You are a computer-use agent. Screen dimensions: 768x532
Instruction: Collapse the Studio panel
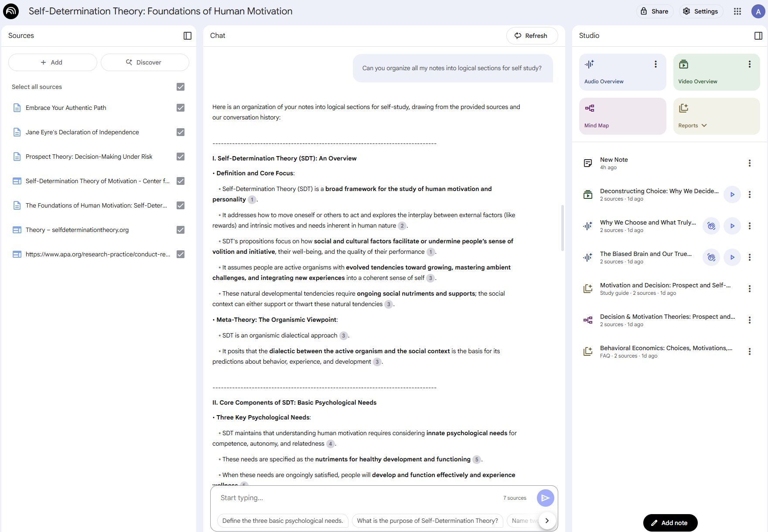tap(759, 36)
